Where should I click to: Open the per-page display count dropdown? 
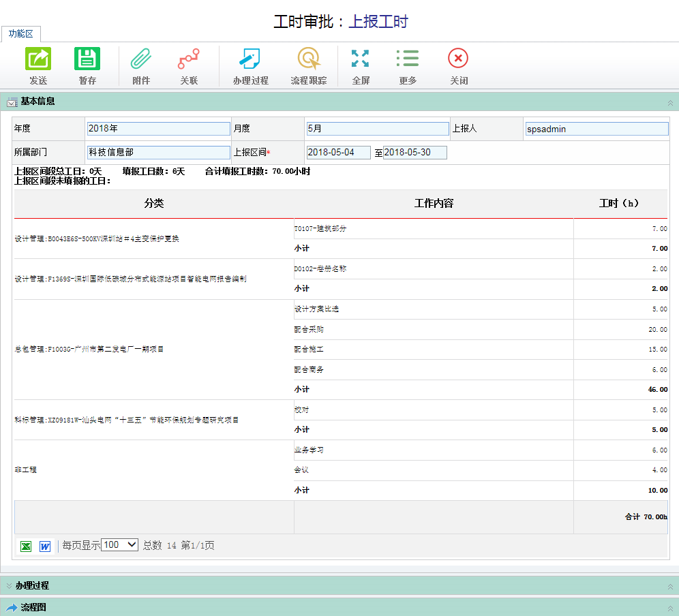tap(119, 545)
